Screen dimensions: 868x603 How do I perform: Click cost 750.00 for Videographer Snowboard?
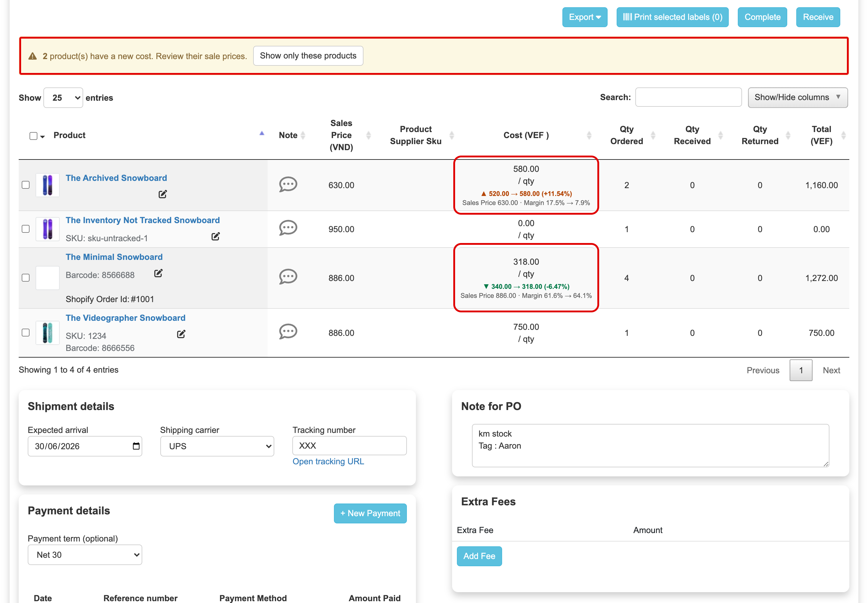[x=526, y=327]
